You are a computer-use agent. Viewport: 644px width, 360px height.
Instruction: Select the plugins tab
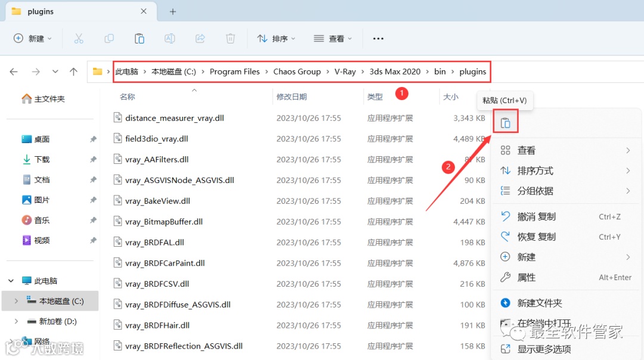(x=81, y=11)
